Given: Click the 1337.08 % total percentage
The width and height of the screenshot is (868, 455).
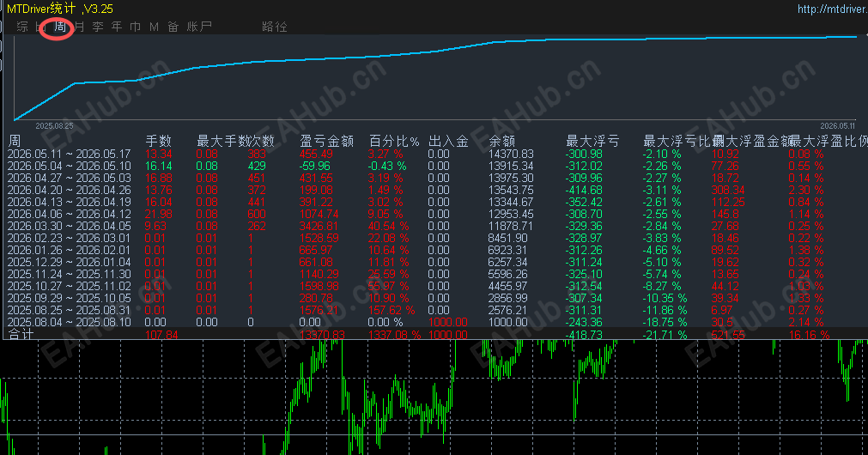Looking at the screenshot, I should (x=395, y=334).
